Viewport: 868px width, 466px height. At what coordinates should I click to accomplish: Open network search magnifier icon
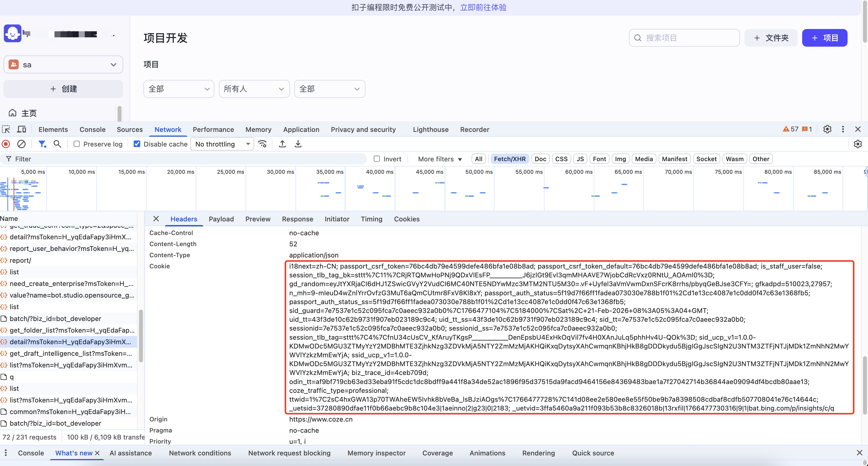(57, 144)
